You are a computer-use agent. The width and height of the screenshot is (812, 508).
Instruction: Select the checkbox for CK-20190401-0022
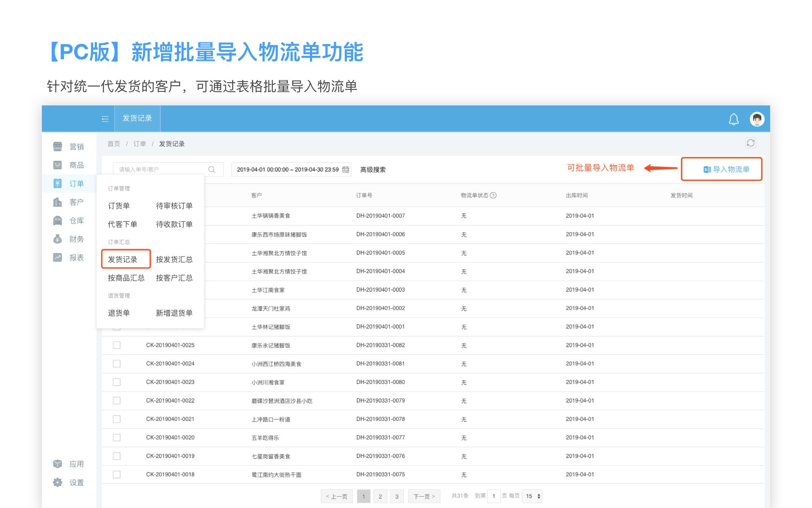pyautogui.click(x=117, y=400)
